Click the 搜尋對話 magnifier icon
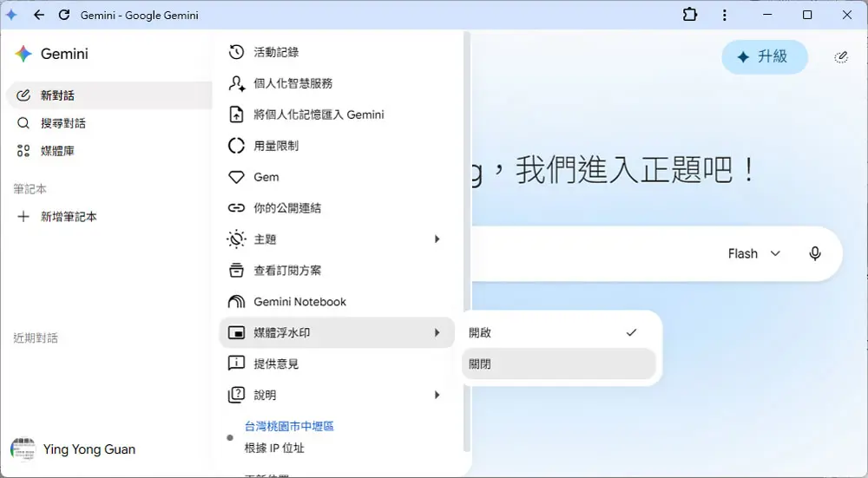The width and height of the screenshot is (868, 478). pyautogui.click(x=23, y=123)
